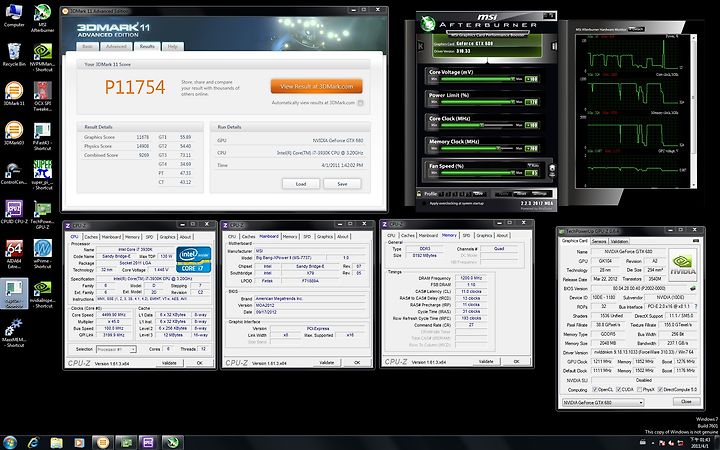Adjust the Core Clock slider in Afterburner

point(476,125)
